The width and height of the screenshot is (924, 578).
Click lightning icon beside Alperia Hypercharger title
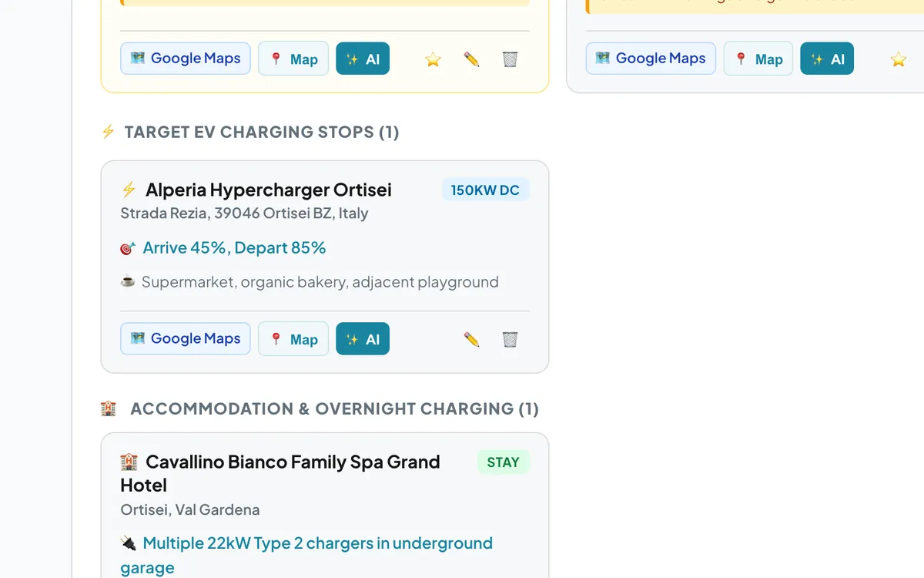coord(129,190)
